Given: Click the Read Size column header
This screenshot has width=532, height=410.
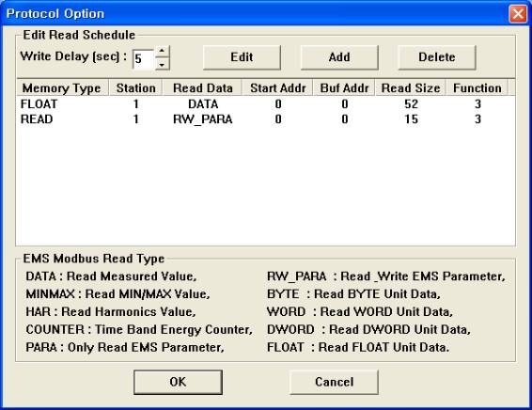Looking at the screenshot, I should click(x=411, y=87).
